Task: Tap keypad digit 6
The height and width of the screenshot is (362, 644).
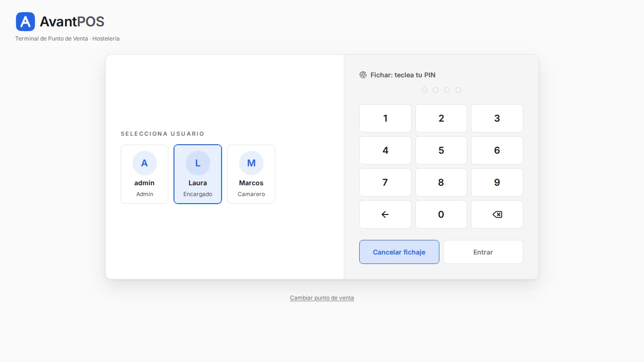Action: 497,150
